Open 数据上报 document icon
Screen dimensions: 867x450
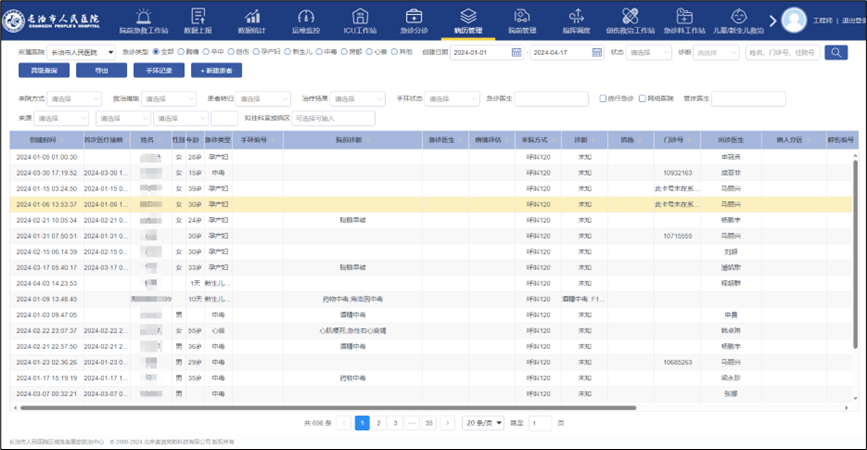198,16
